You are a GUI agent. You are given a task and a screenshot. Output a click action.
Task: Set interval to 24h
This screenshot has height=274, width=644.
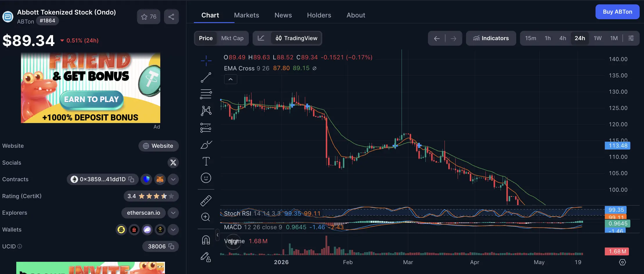pyautogui.click(x=580, y=38)
